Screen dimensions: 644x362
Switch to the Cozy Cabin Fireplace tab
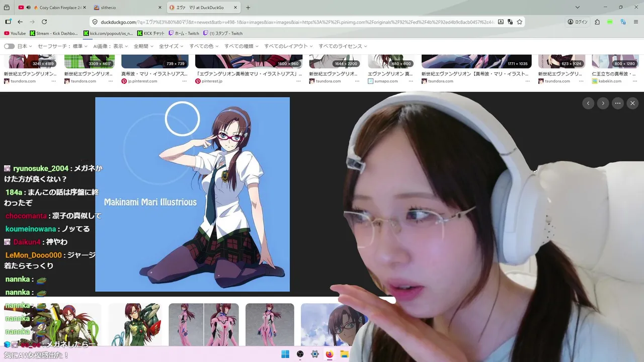[x=53, y=8]
